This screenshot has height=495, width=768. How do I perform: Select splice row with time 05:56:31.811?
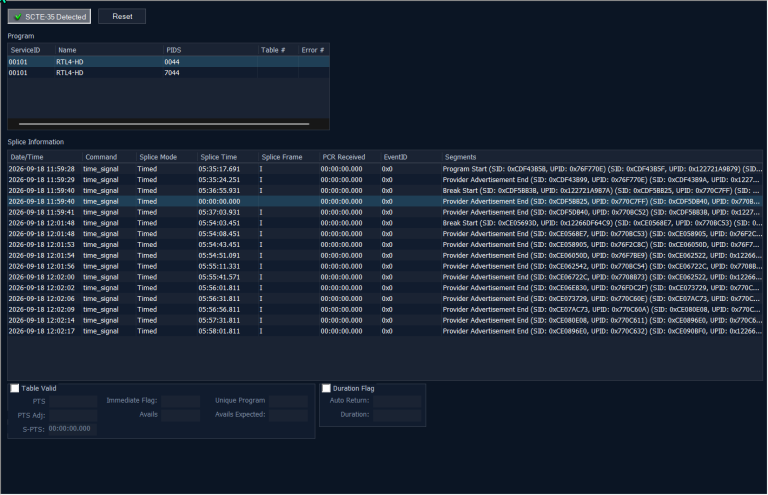click(385, 298)
